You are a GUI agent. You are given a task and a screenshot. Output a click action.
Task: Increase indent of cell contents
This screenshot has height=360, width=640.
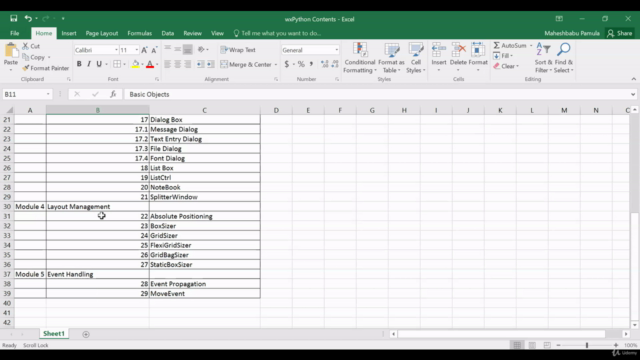pyautogui.click(x=210, y=64)
